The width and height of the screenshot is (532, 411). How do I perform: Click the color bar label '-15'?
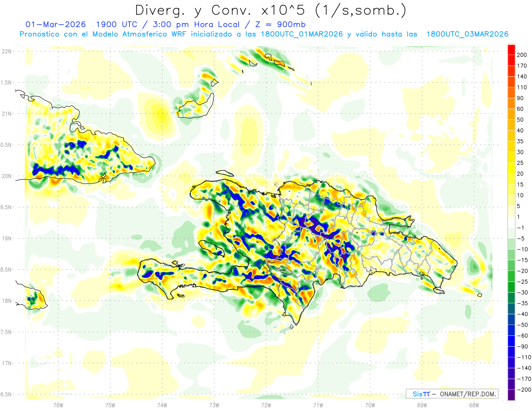coord(523,260)
